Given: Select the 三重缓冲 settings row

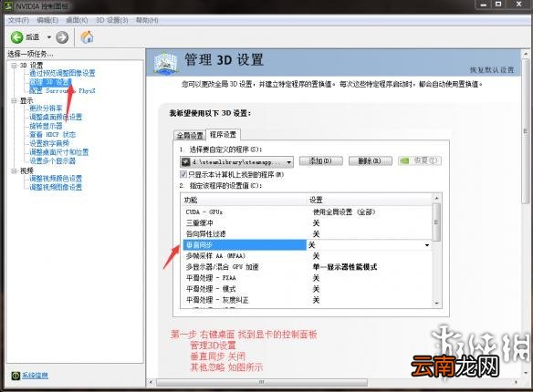Looking at the screenshot, I should pos(308,223).
